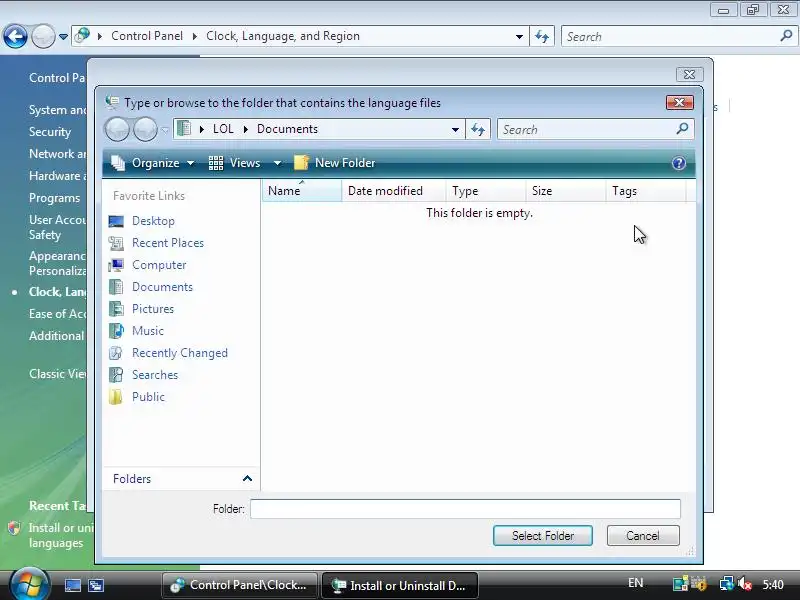800x600 pixels.
Task: Click the Select Folder button
Action: pyautogui.click(x=543, y=536)
